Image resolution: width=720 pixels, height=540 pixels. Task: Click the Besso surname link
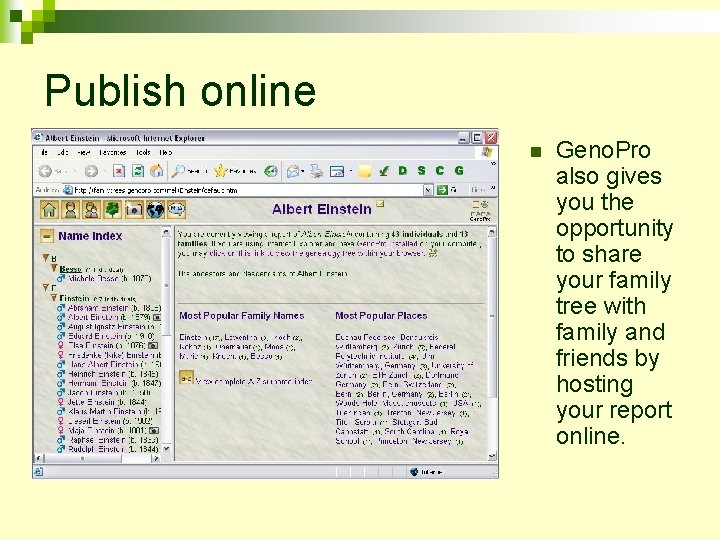(x=71, y=269)
